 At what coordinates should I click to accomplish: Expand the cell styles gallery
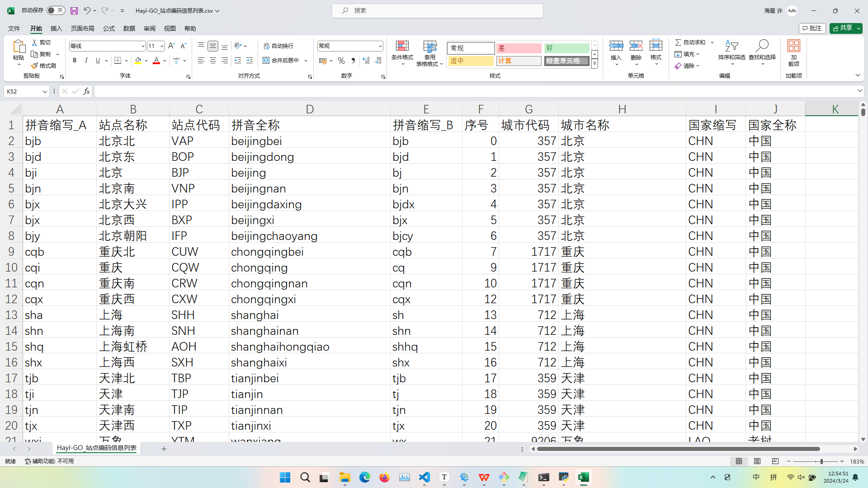(x=595, y=65)
